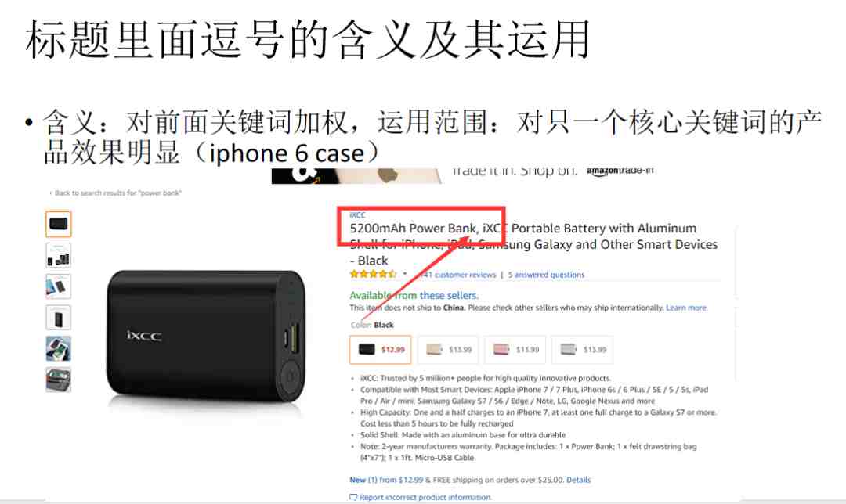The width and height of the screenshot is (846, 504).
Task: Pick the silver $13.99 color option
Action: [582, 349]
